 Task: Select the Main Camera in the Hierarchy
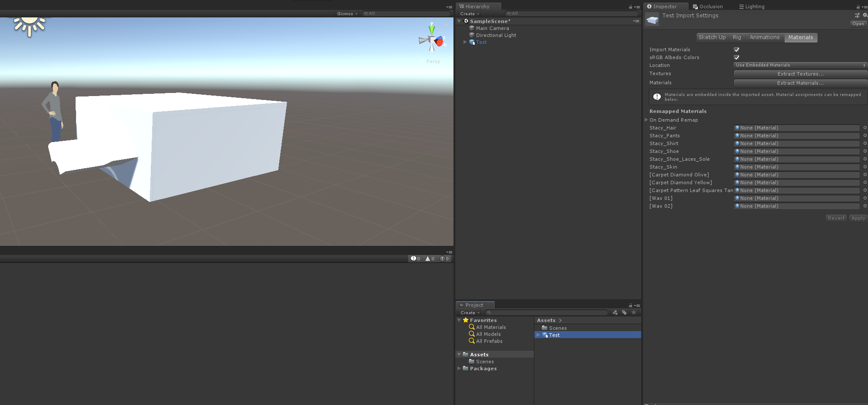[492, 28]
